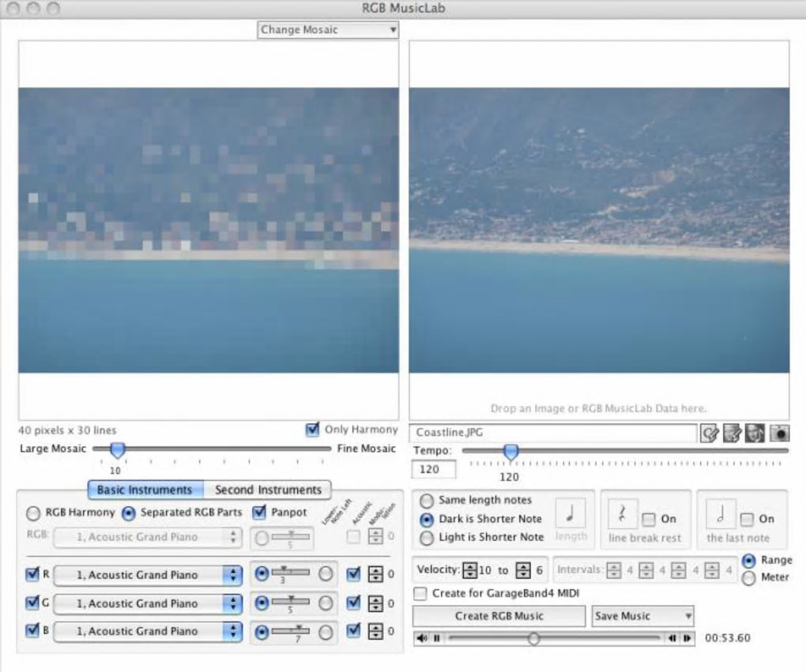Click the first Intervals stepper
This screenshot has width=806, height=672.
[x=614, y=570]
